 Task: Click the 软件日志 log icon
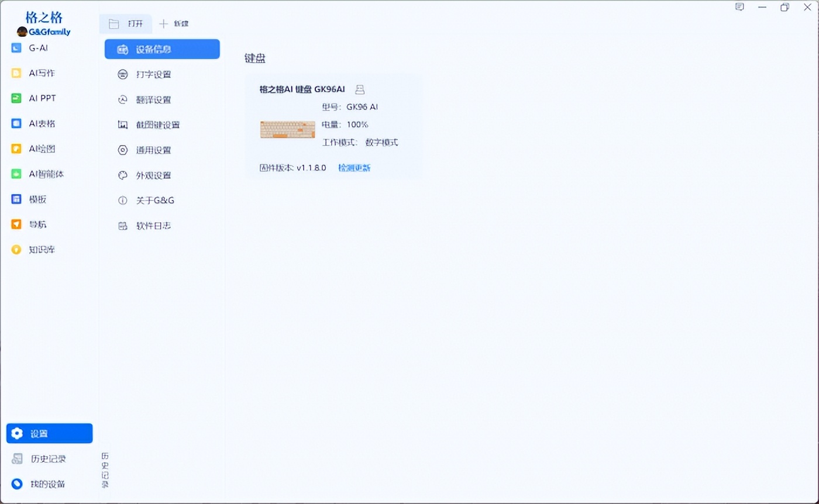click(x=122, y=226)
